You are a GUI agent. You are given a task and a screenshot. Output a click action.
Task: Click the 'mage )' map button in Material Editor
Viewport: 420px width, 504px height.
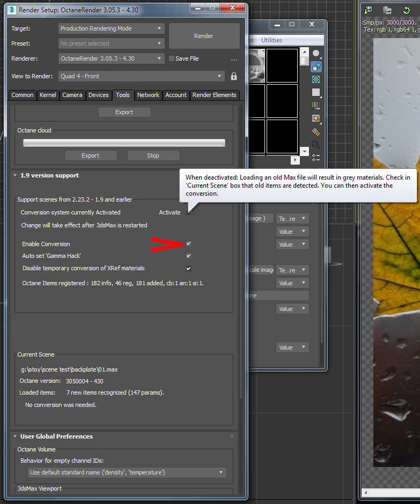pos(261,219)
